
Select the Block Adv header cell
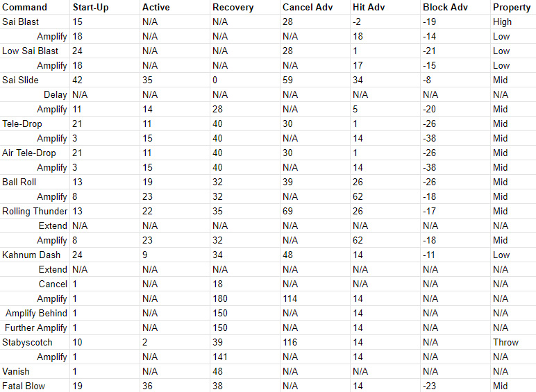455,7
